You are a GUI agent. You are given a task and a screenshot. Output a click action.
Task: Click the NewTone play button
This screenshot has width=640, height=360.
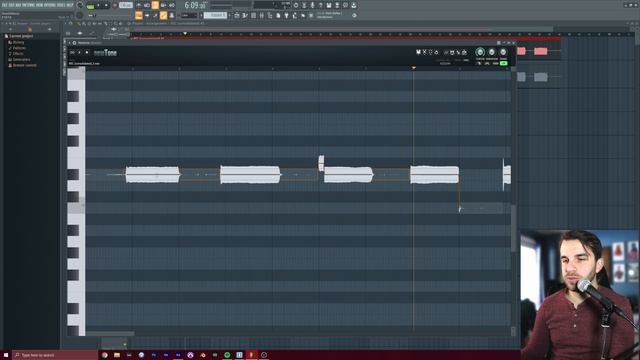79,52
